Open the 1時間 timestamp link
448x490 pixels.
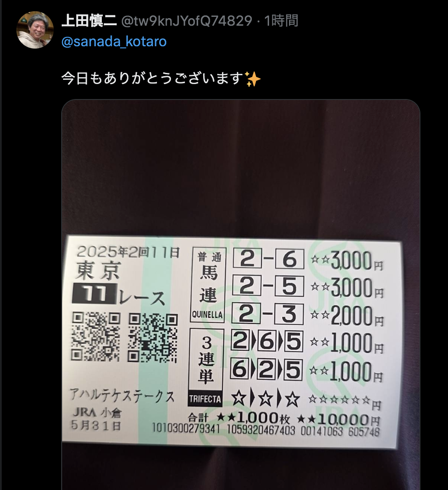[281, 21]
